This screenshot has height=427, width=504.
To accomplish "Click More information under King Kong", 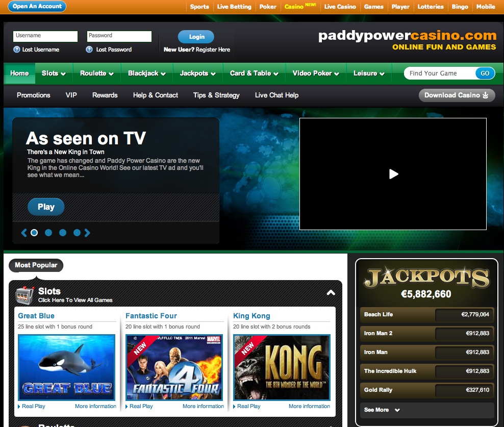I will click(309, 406).
